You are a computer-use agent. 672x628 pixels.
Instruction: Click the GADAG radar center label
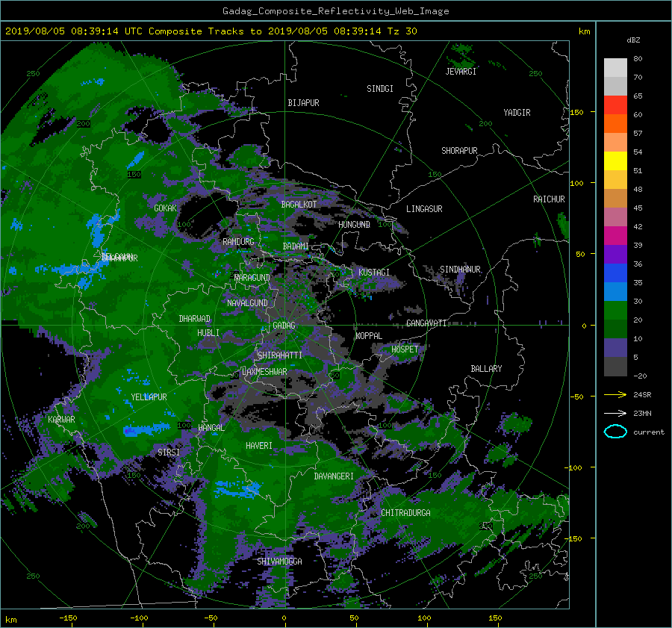click(x=284, y=326)
